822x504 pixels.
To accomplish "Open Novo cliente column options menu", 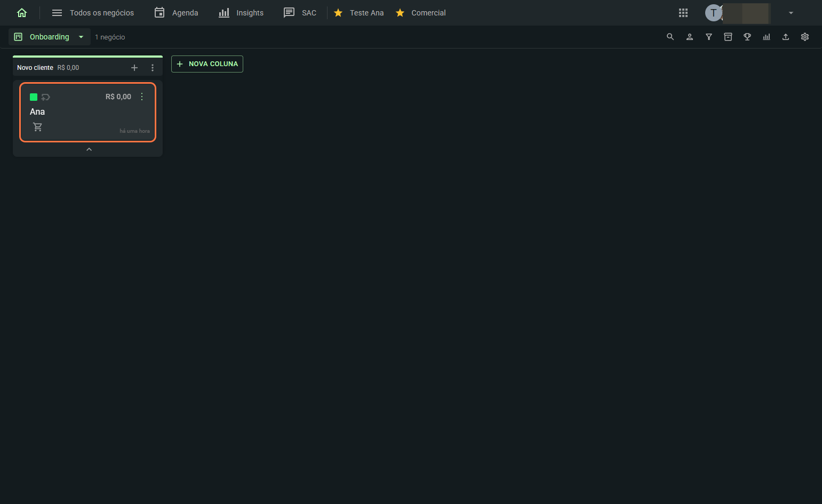I will click(153, 68).
